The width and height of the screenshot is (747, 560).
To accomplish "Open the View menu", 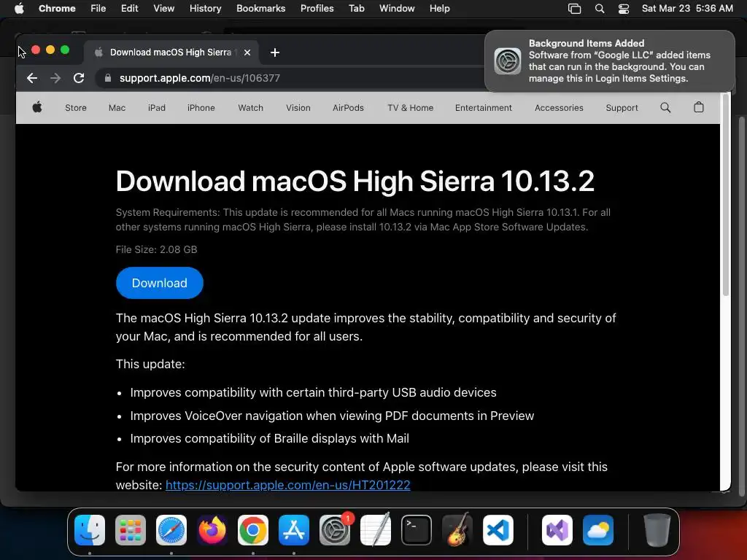I will [x=164, y=9].
